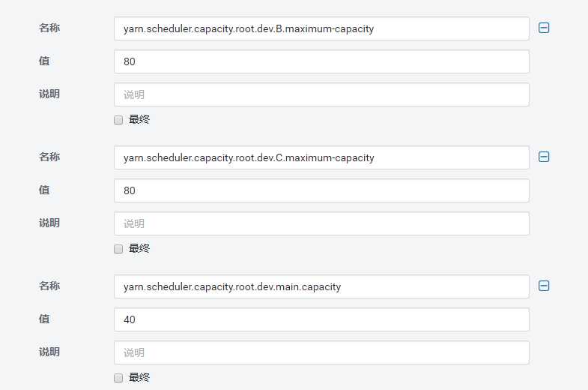Focus the name field containing dev.C.maximum-capacity

pos(321,157)
